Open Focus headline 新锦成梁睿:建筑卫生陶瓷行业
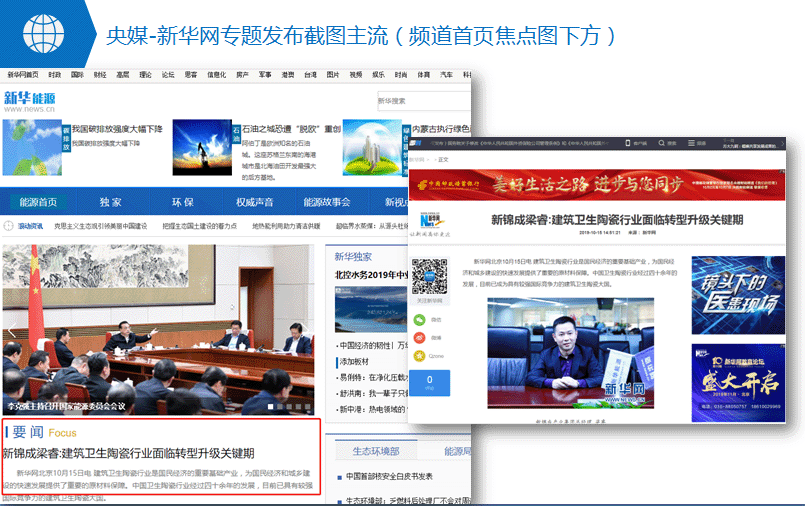 pos(128,453)
